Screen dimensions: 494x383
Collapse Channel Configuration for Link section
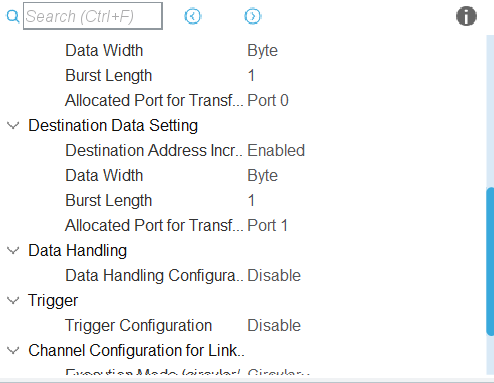13,351
